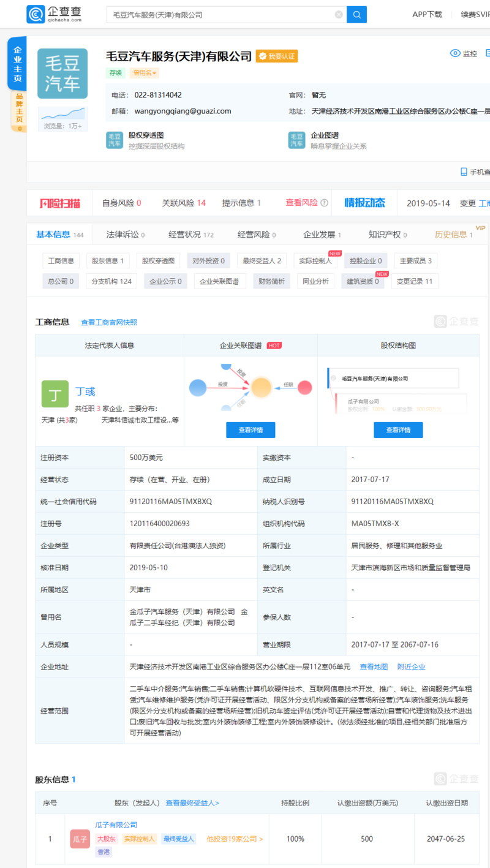Switch to 历史信息 VIP tab
Image resolution: width=490 pixels, height=868 pixels.
coord(455,234)
